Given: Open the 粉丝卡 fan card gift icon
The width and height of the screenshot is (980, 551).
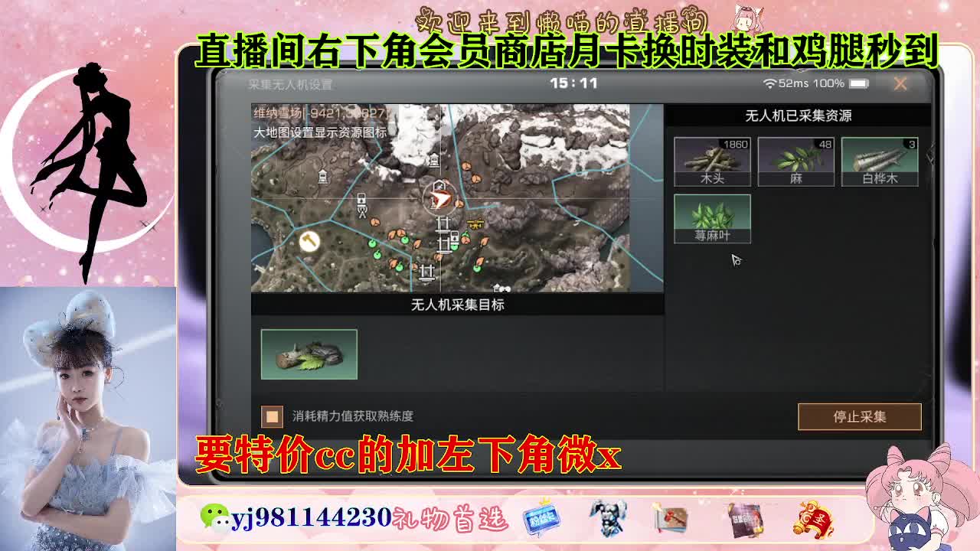Looking at the screenshot, I should pos(541,517).
